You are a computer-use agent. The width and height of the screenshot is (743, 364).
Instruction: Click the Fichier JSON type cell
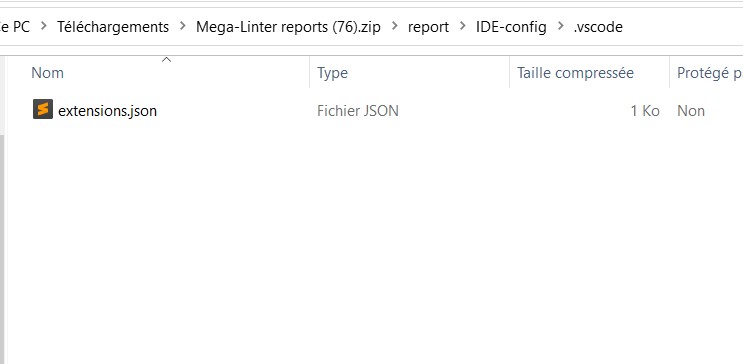point(358,111)
